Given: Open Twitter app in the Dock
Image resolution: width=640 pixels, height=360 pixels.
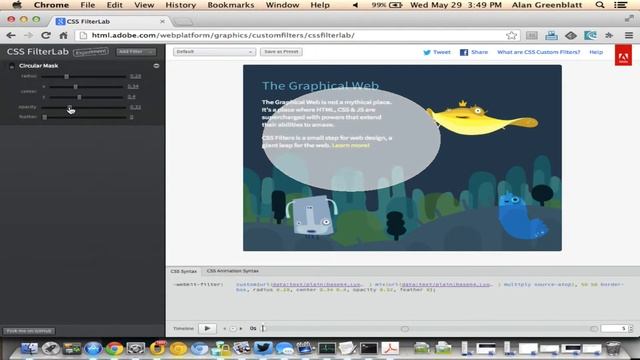Looking at the screenshot, I should pyautogui.click(x=263, y=348).
